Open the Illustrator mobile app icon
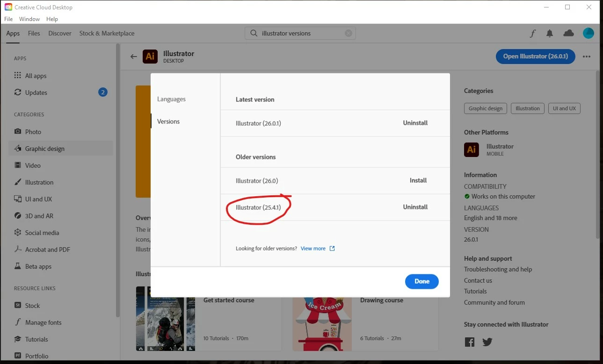The image size is (603, 364). (472, 150)
